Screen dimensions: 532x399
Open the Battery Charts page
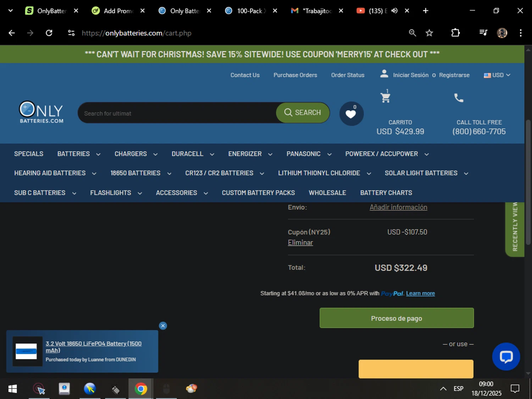click(386, 193)
